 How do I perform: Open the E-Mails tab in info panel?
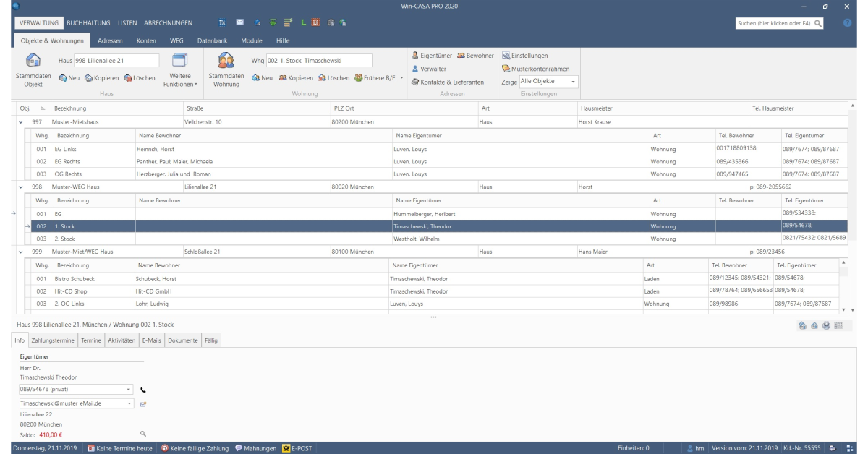point(152,340)
